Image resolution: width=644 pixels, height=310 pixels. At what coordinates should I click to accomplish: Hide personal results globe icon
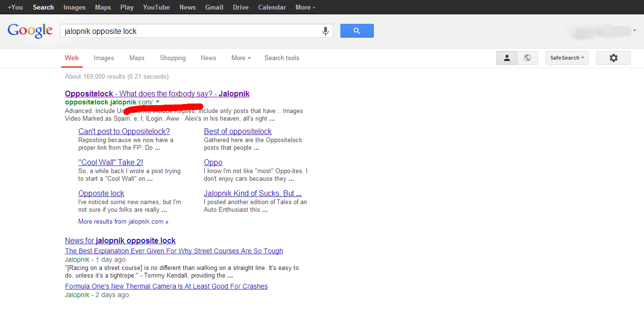[528, 58]
